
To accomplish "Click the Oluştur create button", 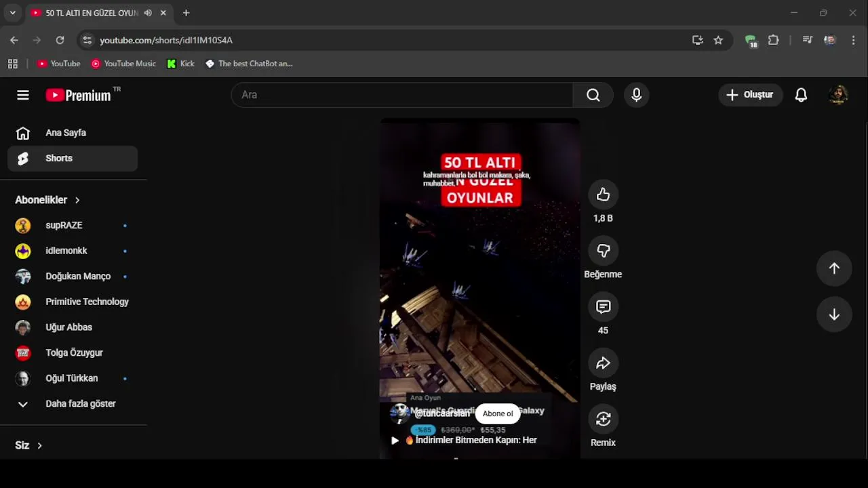I will pos(750,95).
